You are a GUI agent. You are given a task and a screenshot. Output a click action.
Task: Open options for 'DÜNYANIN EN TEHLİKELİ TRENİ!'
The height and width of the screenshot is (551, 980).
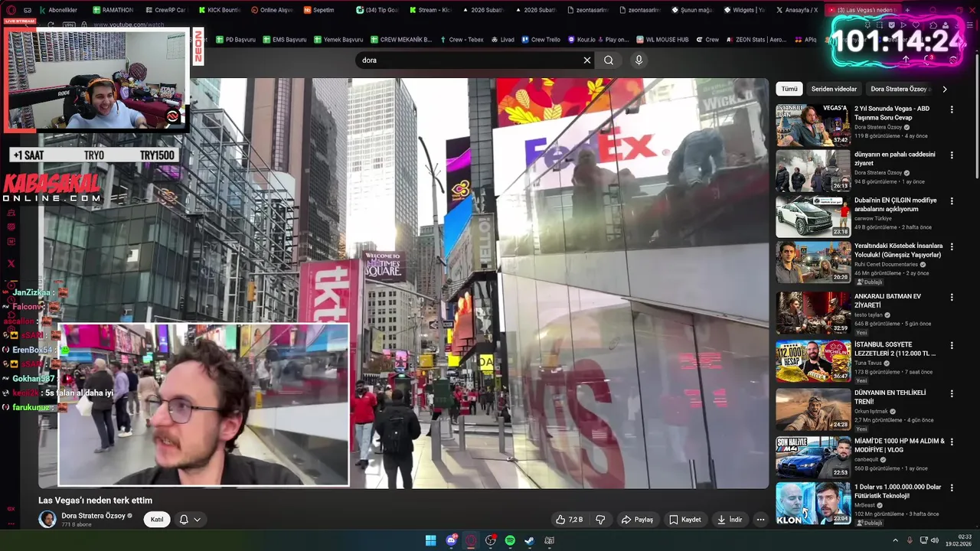click(x=952, y=393)
